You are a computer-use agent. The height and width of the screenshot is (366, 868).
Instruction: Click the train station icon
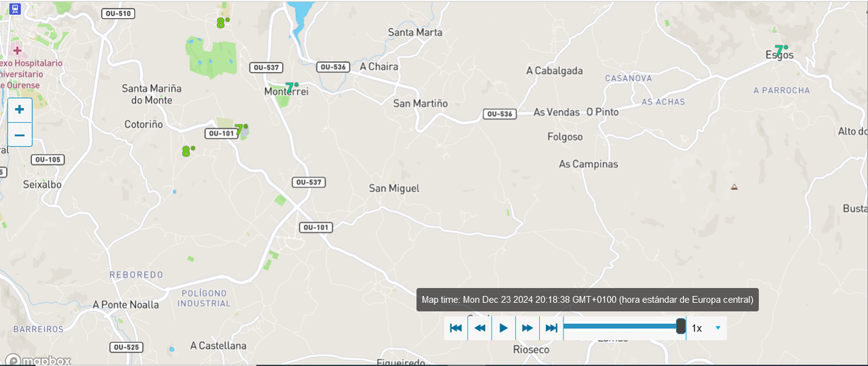[15, 8]
